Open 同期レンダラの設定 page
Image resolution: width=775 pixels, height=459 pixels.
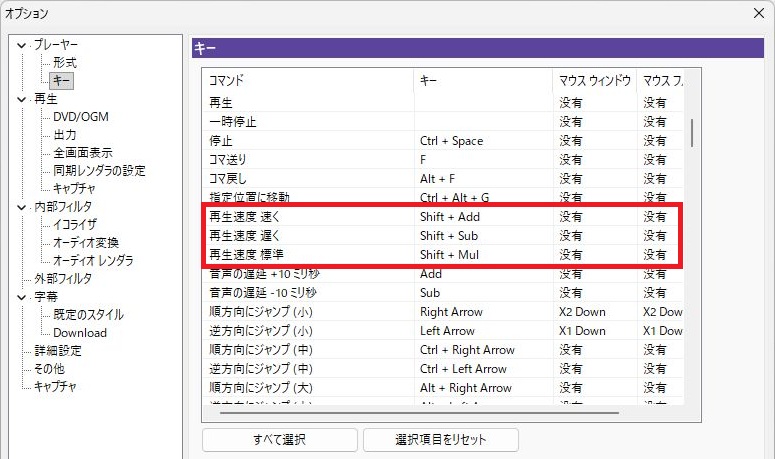pos(99,171)
